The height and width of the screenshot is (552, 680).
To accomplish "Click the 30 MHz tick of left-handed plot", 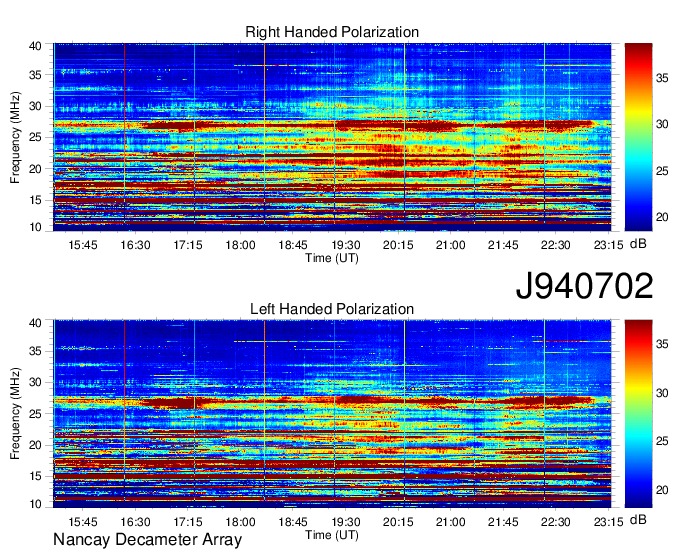I will (35, 382).
